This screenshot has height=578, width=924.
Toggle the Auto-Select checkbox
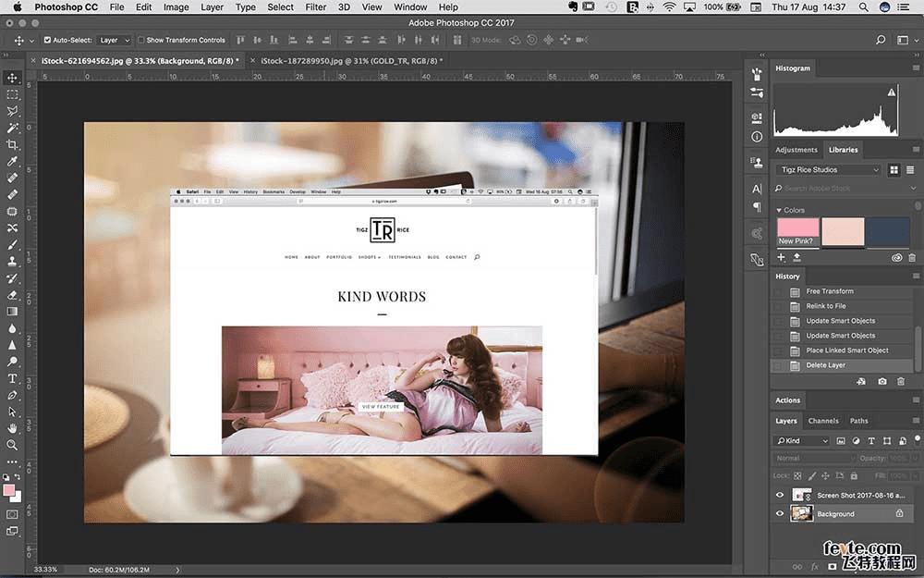(46, 41)
